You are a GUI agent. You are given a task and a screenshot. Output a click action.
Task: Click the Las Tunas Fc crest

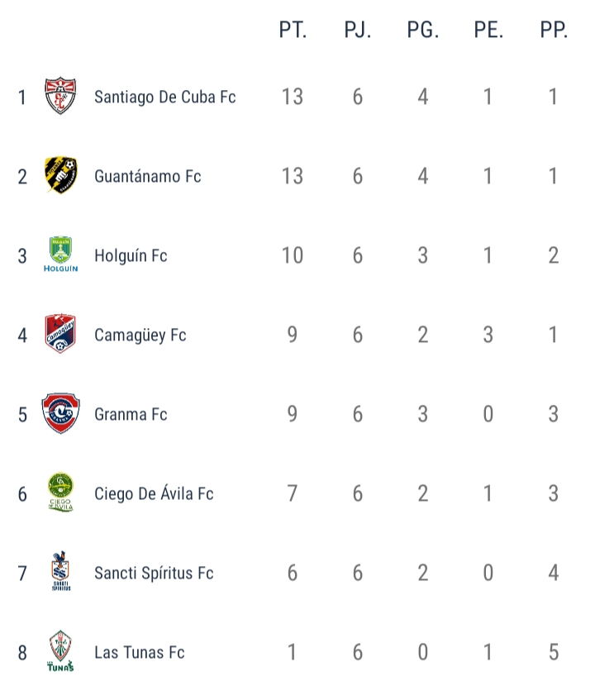tap(60, 650)
